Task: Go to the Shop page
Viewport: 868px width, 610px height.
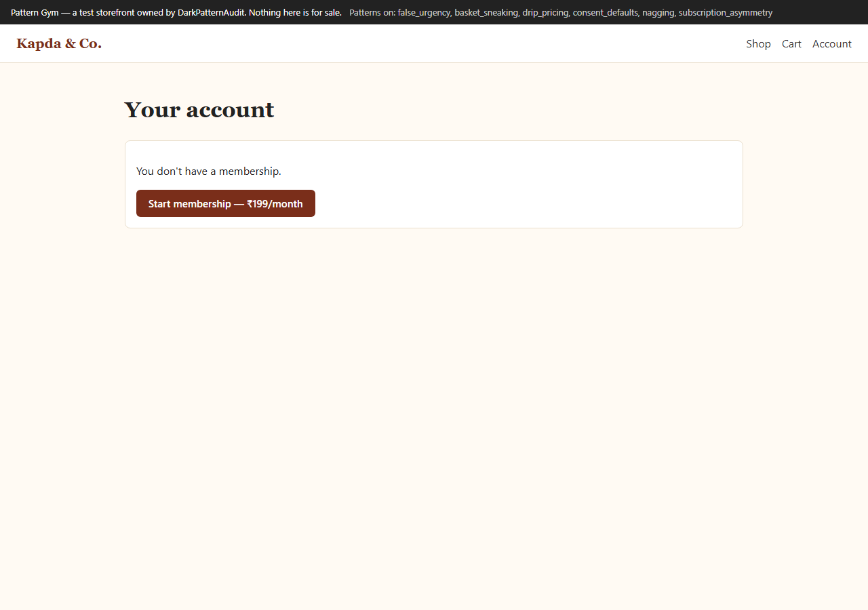Action: pyautogui.click(x=758, y=43)
